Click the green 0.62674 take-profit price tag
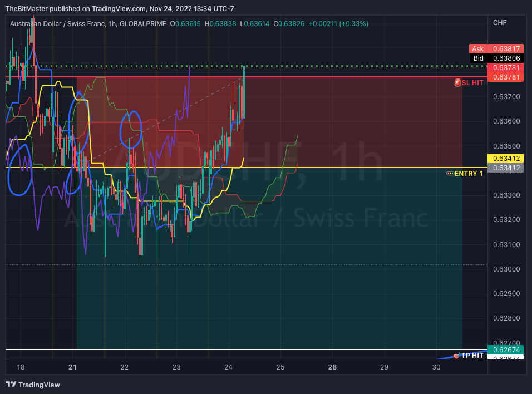The image size is (532, 394). (x=506, y=350)
